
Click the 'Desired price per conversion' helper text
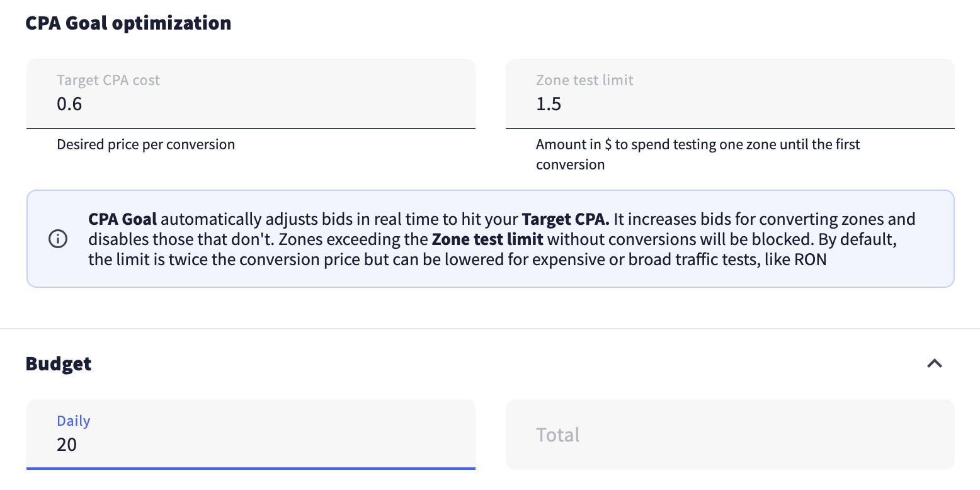(x=145, y=145)
